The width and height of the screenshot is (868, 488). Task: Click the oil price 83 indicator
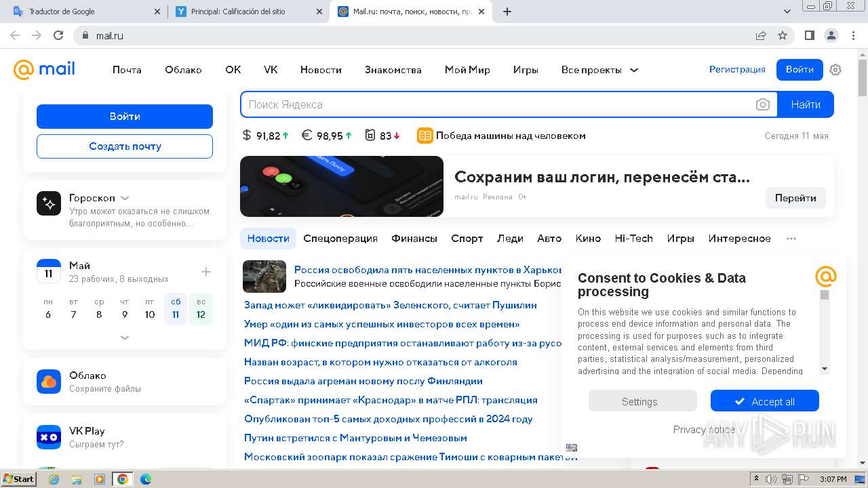382,136
